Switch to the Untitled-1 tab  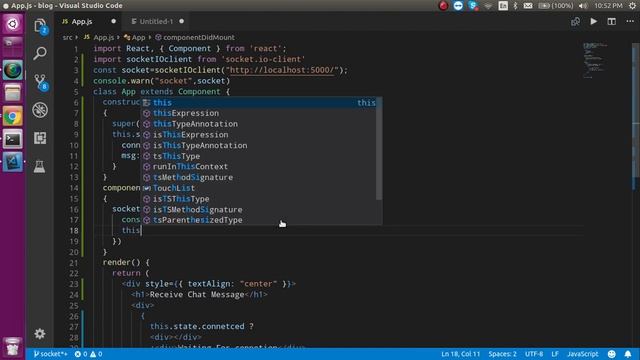coord(156,21)
